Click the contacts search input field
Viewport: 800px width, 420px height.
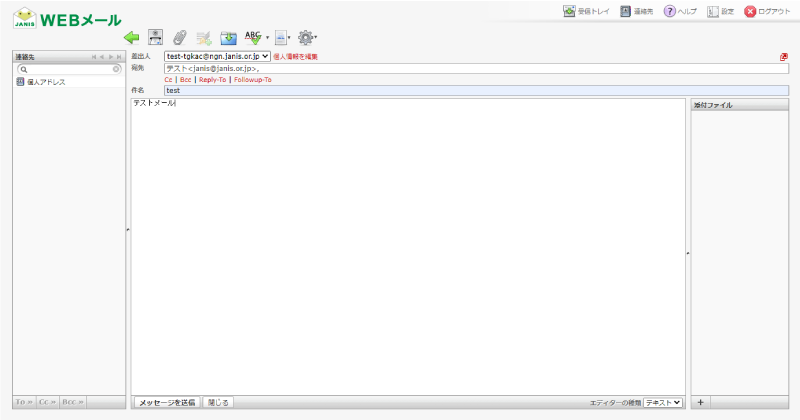click(69, 69)
